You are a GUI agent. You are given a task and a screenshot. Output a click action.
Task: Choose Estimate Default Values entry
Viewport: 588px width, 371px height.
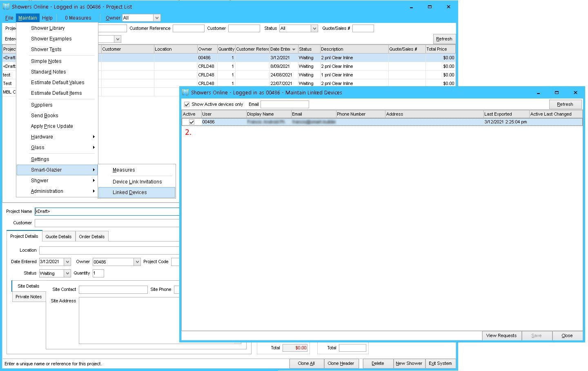(57, 83)
